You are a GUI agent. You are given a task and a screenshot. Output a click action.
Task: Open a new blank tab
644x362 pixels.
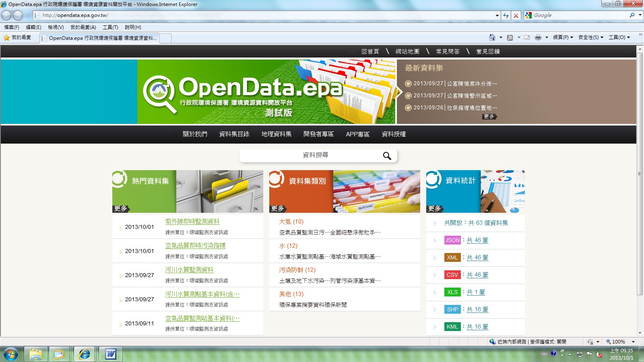[x=166, y=38]
